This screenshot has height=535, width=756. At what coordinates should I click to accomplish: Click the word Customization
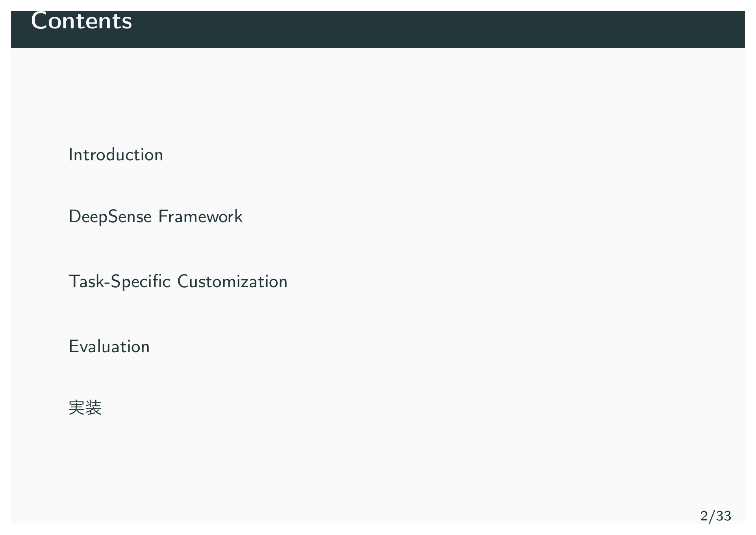coord(232,281)
